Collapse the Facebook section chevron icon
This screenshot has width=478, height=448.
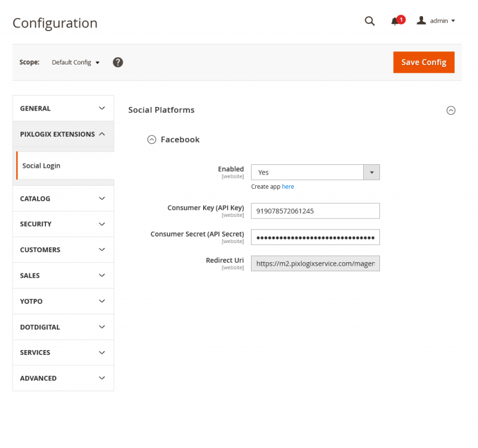(151, 139)
